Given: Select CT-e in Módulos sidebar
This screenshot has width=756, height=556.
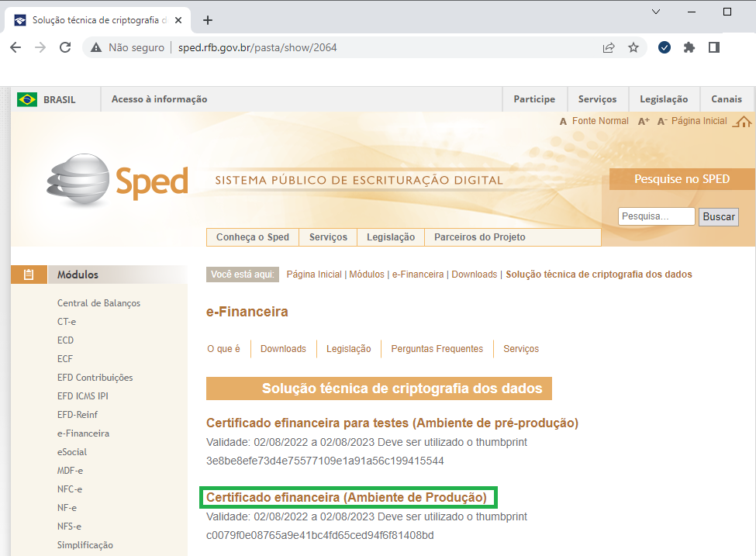Looking at the screenshot, I should click(x=67, y=322).
